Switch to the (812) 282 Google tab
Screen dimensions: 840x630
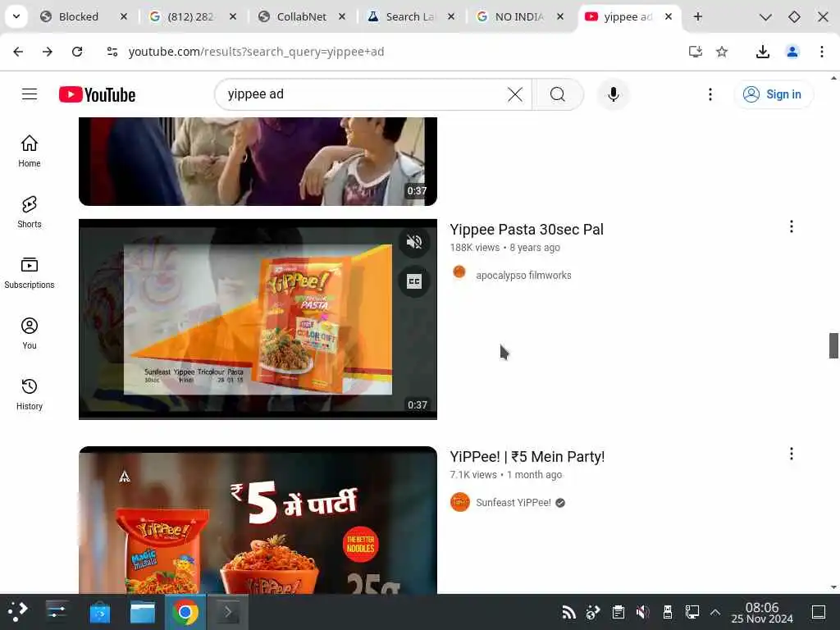point(190,16)
